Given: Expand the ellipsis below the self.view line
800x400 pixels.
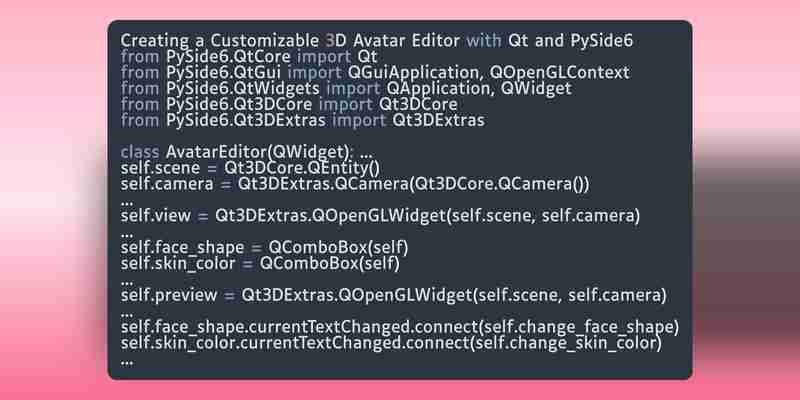Looking at the screenshot, I should 127,235.
